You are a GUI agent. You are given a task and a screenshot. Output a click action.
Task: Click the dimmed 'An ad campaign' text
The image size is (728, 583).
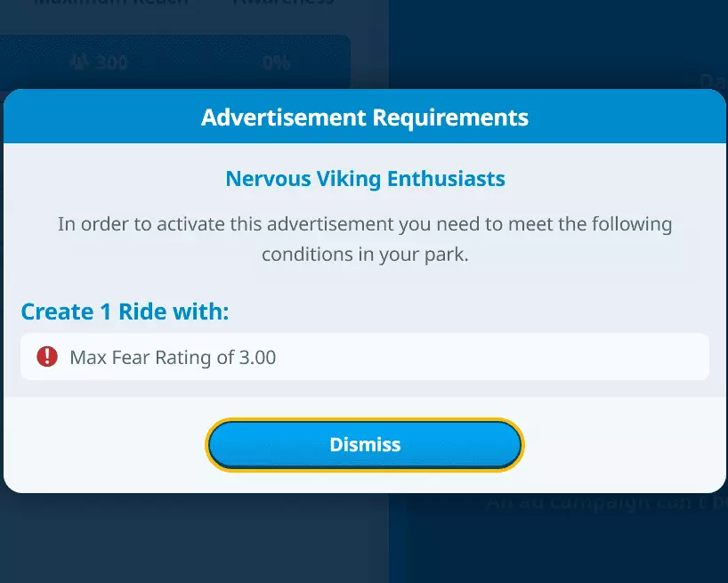click(x=605, y=502)
